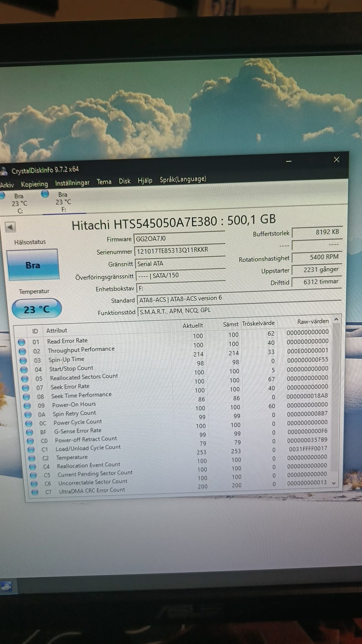Image resolution: width=362 pixels, height=644 pixels.
Task: Click the 23 °C temperature button
Action: coord(37,309)
